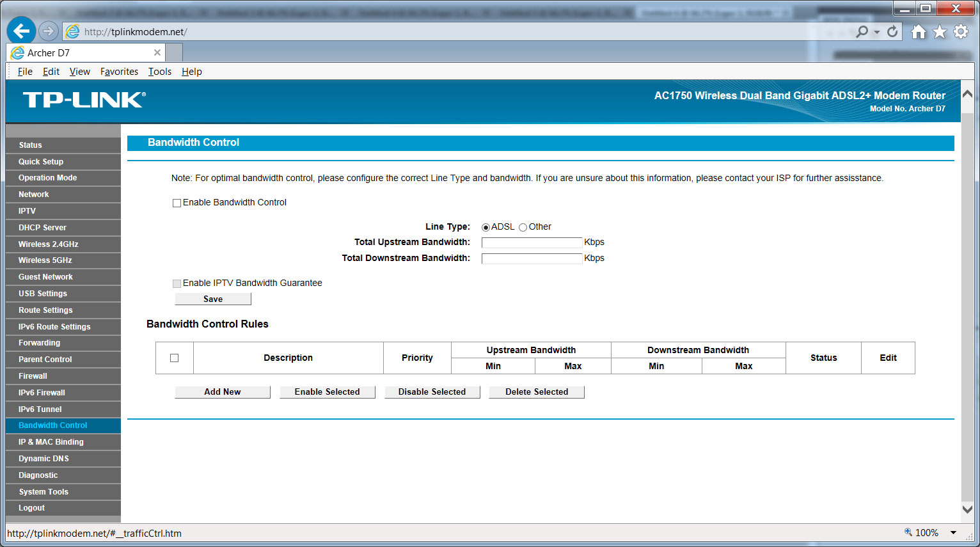The width and height of the screenshot is (980, 547).
Task: Enable Bandwidth Control checkbox
Action: pyautogui.click(x=177, y=203)
